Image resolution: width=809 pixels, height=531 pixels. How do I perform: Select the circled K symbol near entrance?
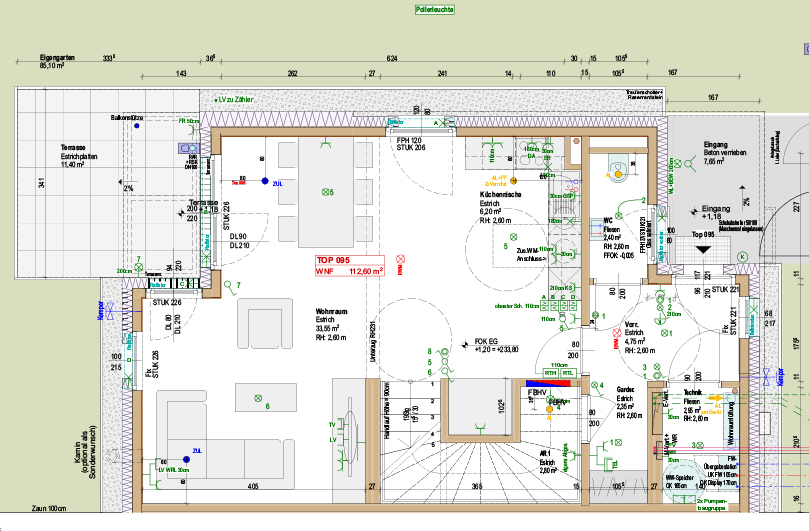[742, 256]
